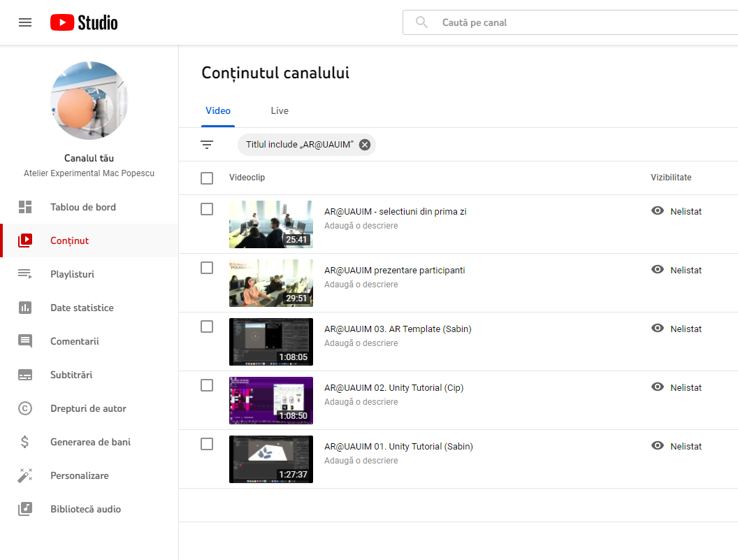Open Nelistat visibility for '03. AR Template (Sabin)'
738x560 pixels.
click(686, 329)
